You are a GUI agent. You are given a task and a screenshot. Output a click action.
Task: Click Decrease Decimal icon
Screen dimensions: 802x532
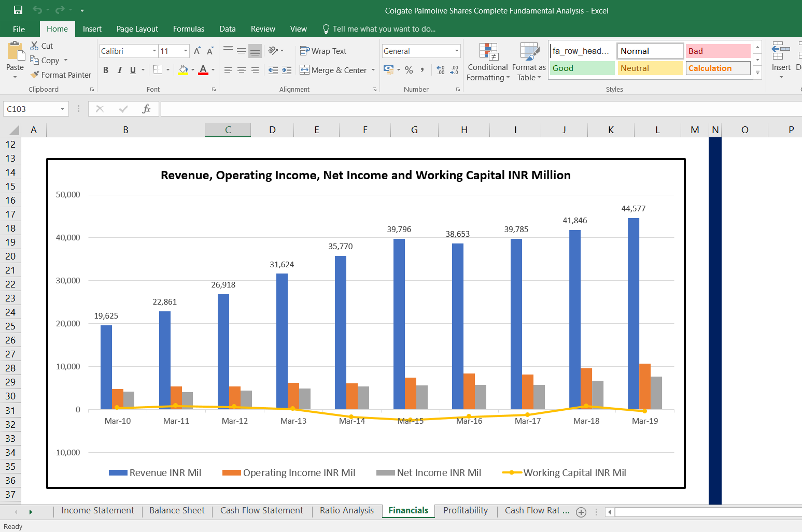coord(454,70)
